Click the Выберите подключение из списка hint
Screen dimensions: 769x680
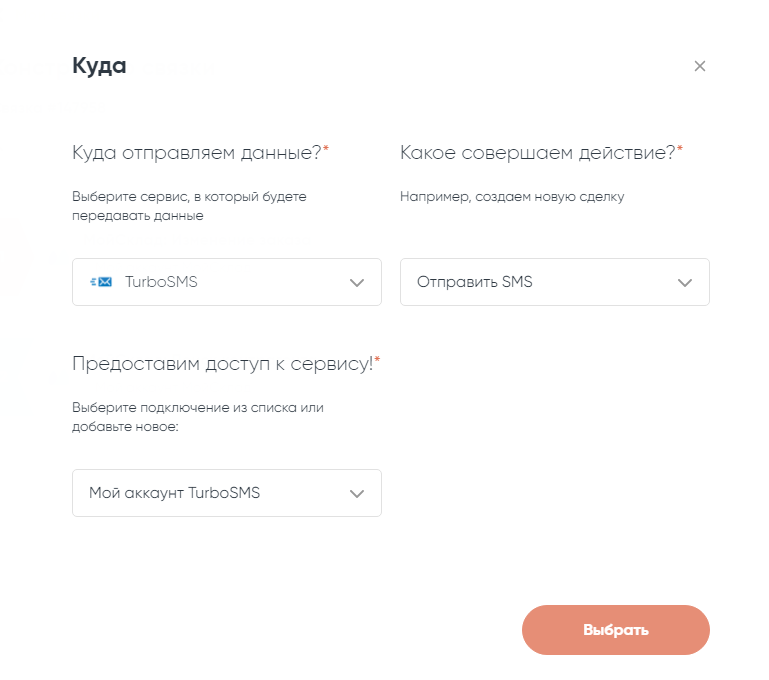[x=197, y=417]
